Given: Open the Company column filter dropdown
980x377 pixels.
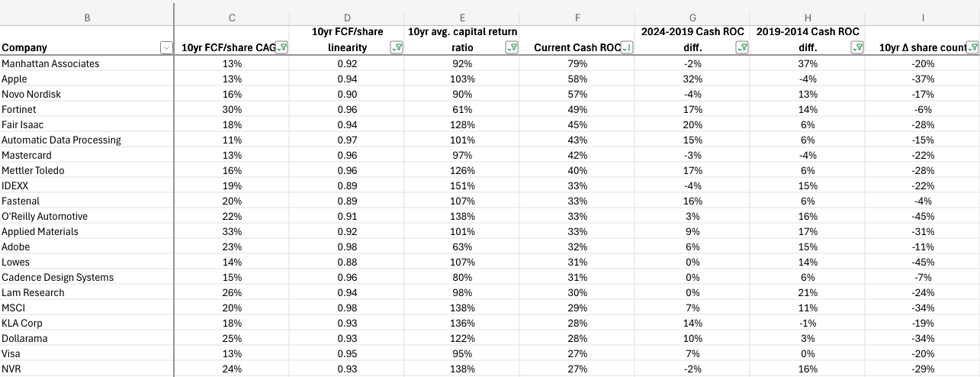Looking at the screenshot, I should (x=166, y=48).
